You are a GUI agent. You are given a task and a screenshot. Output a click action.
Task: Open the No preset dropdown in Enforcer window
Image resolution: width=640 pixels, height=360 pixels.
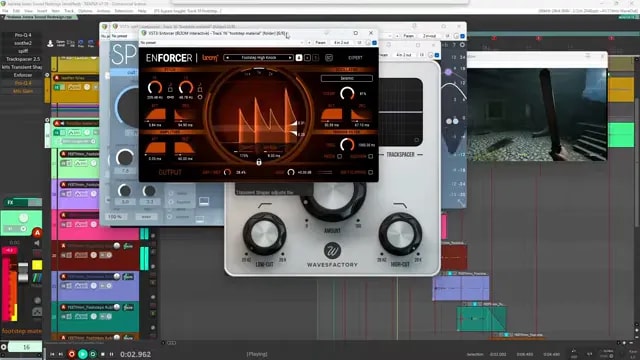click(222, 42)
